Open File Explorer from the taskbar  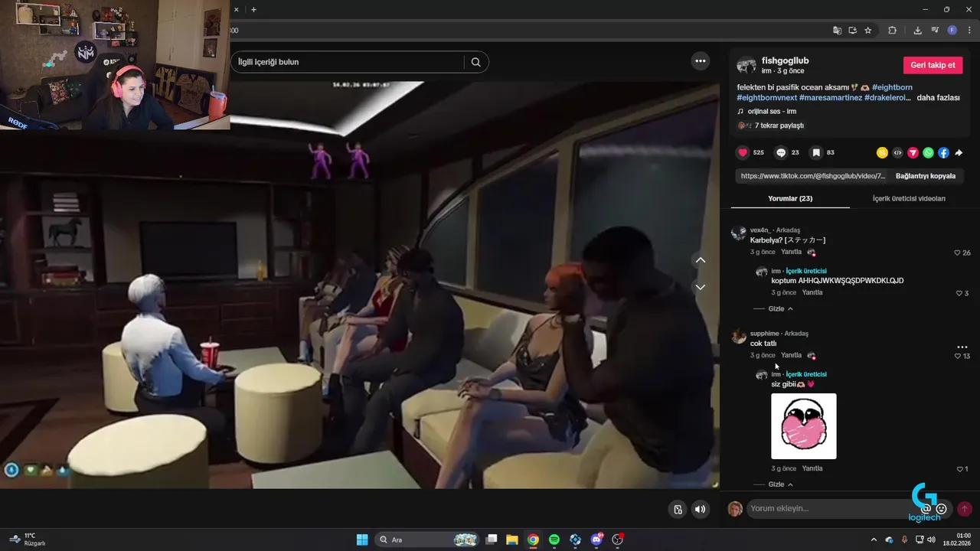point(512,540)
